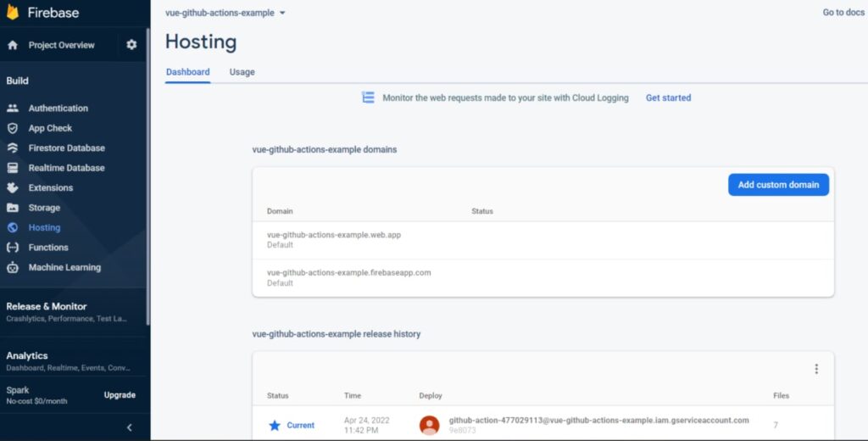Open the Functions sidebar item

(x=47, y=248)
